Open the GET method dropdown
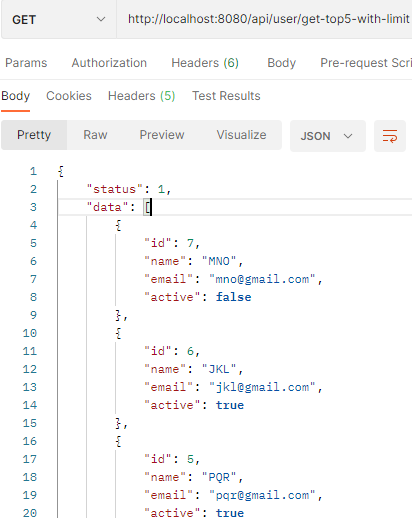 [59, 20]
